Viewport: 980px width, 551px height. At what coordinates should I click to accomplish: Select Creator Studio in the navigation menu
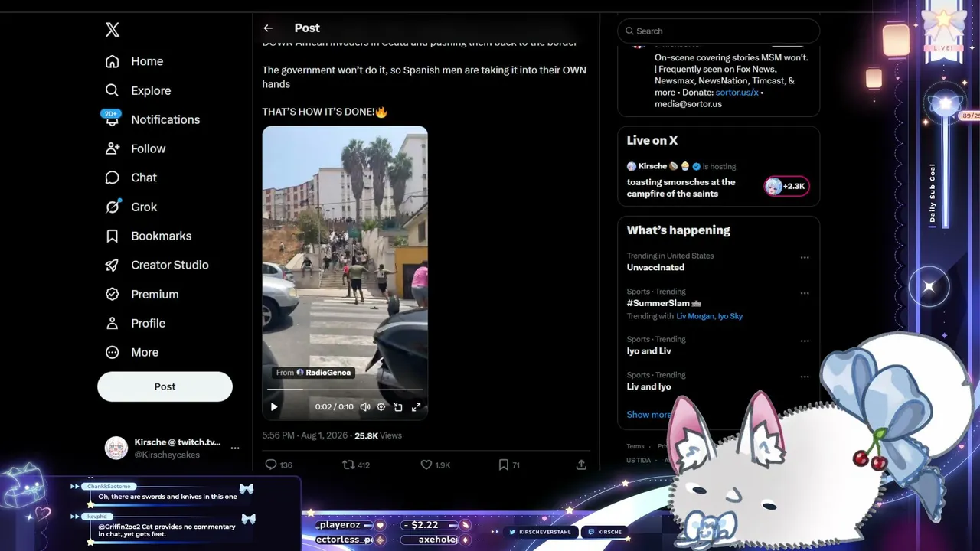pos(170,265)
